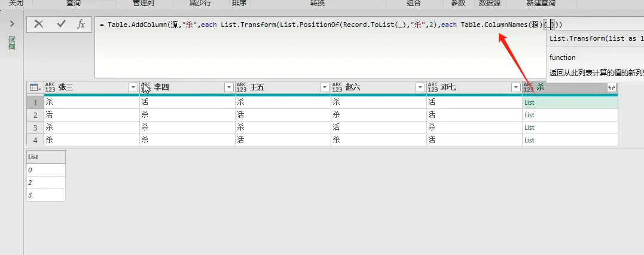Click the 邓七 cell in row 2

click(474, 115)
